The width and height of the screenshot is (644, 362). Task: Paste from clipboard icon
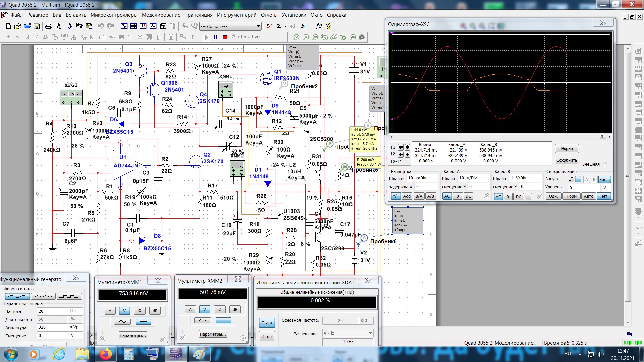pyautogui.click(x=89, y=26)
